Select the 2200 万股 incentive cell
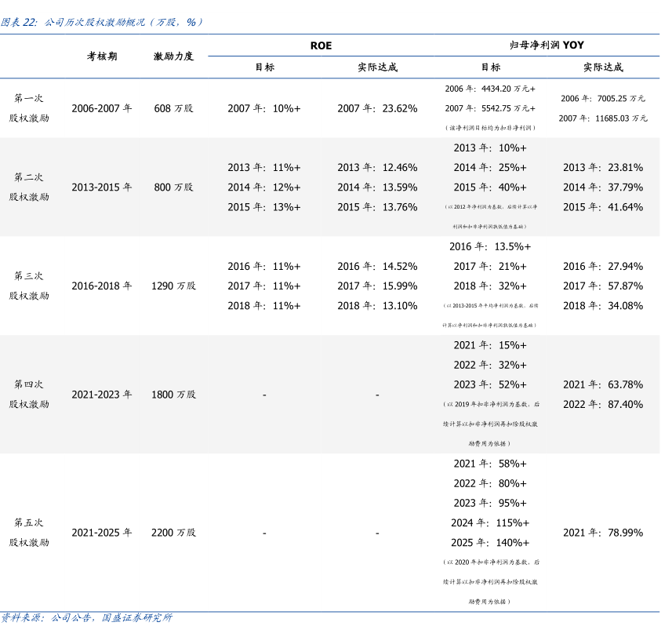 point(173,533)
